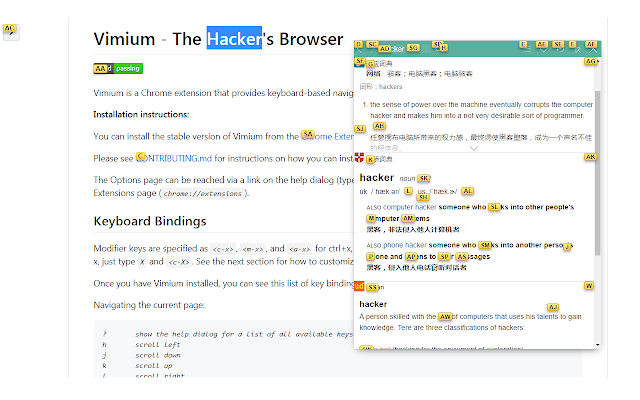Click the Cambridge headword hacker
Screen dimensions: 640x400
(377, 178)
